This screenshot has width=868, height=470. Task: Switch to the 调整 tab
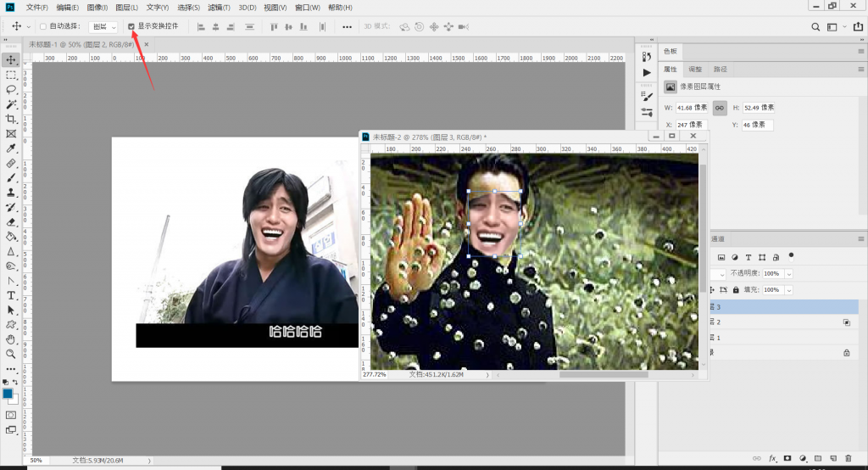[x=695, y=70]
